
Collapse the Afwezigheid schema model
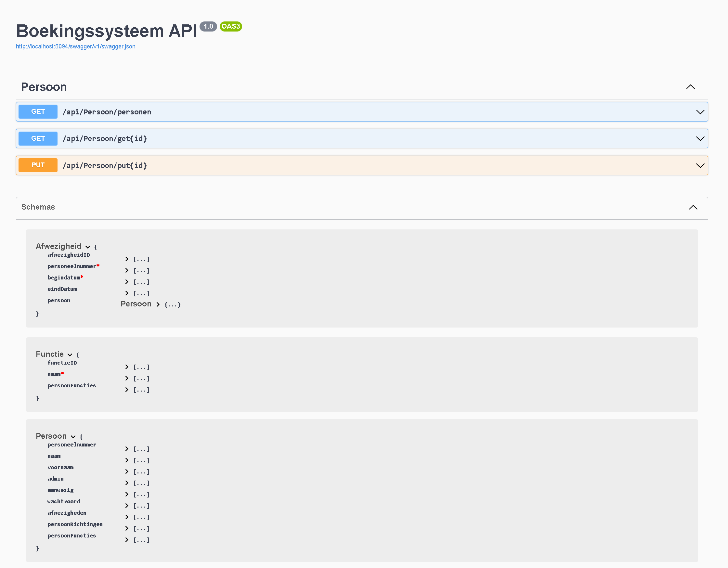pyautogui.click(x=88, y=247)
